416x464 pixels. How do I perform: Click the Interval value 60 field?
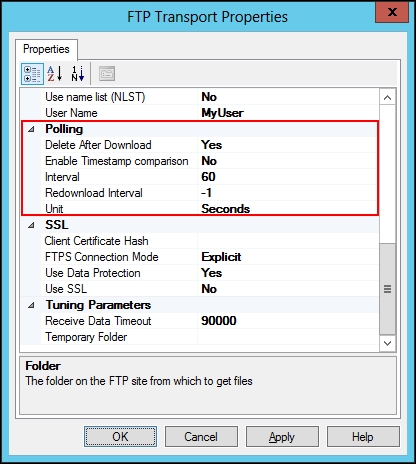288,177
